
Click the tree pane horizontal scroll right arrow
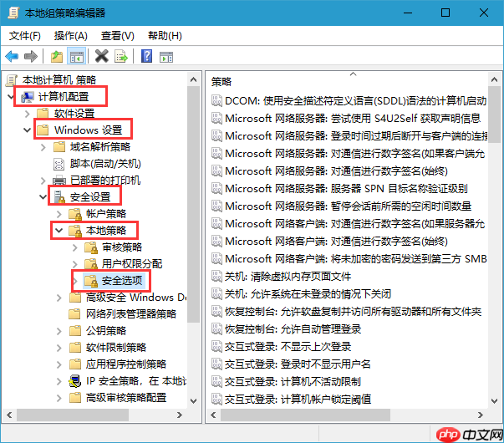[180, 415]
